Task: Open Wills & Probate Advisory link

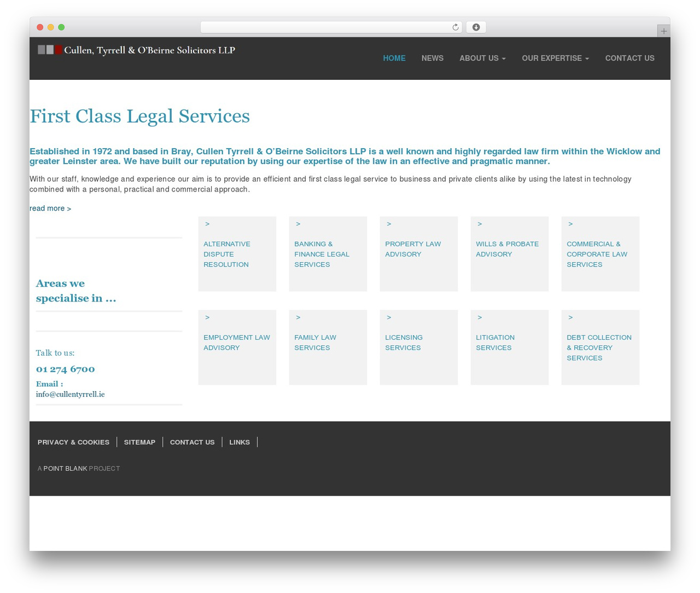Action: (x=507, y=249)
